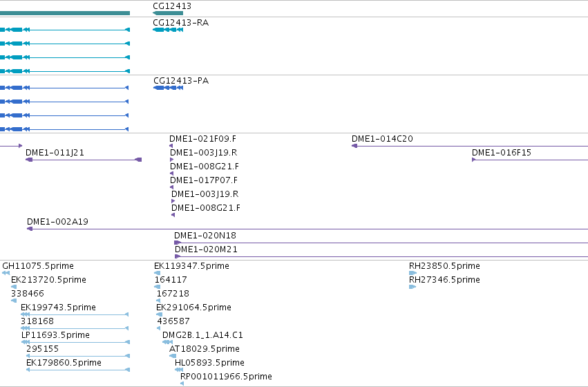Select the DME1-020N18 feature start arrow
The height and width of the screenshot is (387, 588).
(x=178, y=243)
